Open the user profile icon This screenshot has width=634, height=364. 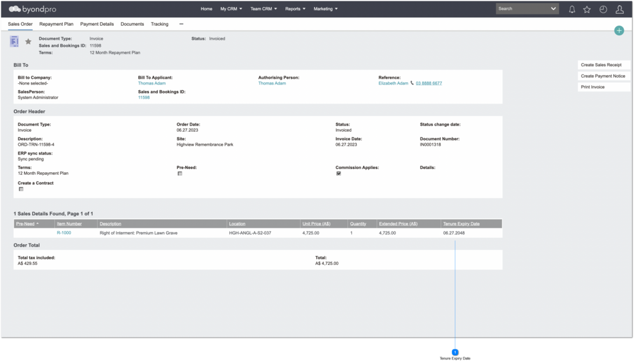(619, 9)
